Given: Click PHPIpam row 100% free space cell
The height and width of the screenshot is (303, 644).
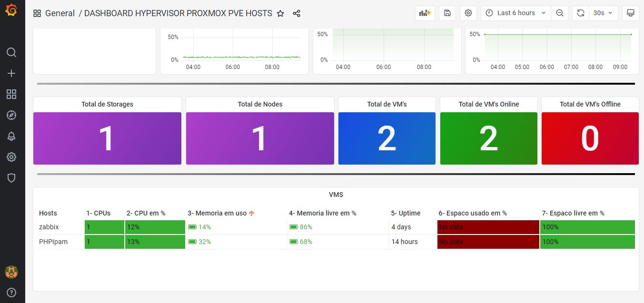Looking at the screenshot, I should [588, 242].
